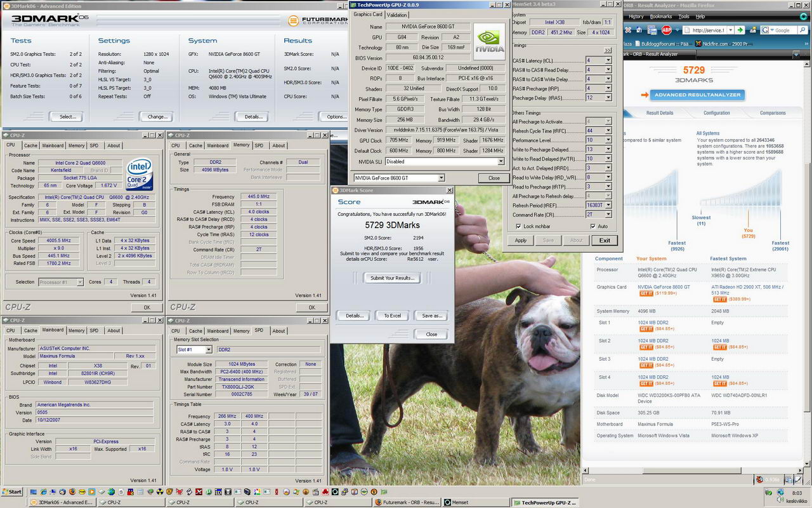
Task: Open Write to Precharge Delayed dropdown
Action: 608,149
